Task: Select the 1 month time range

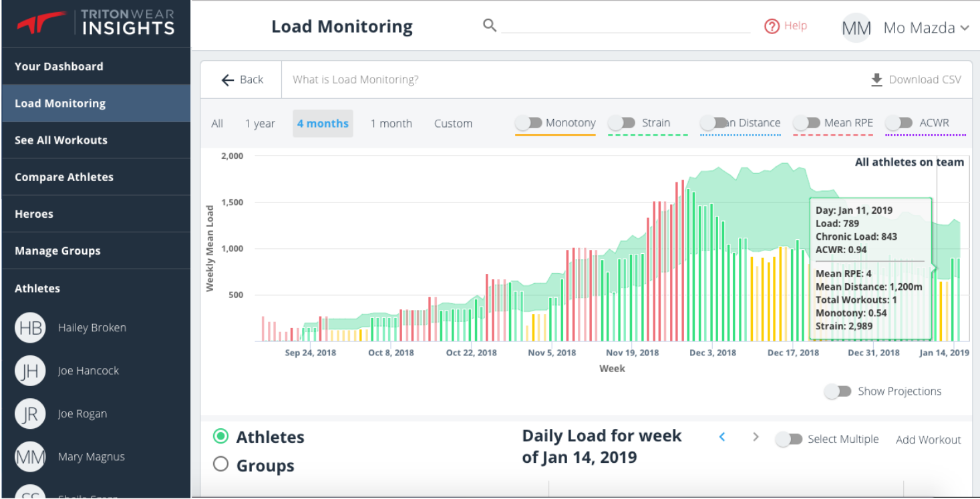Action: point(391,124)
